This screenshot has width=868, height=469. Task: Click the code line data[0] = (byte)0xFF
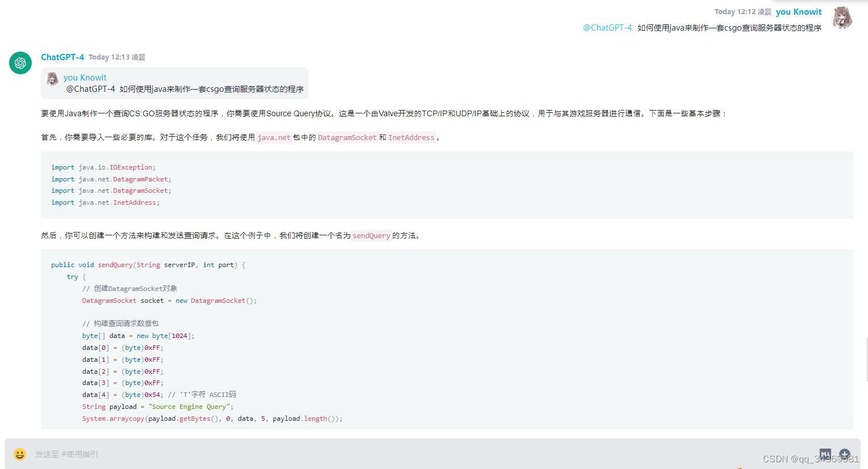click(123, 348)
